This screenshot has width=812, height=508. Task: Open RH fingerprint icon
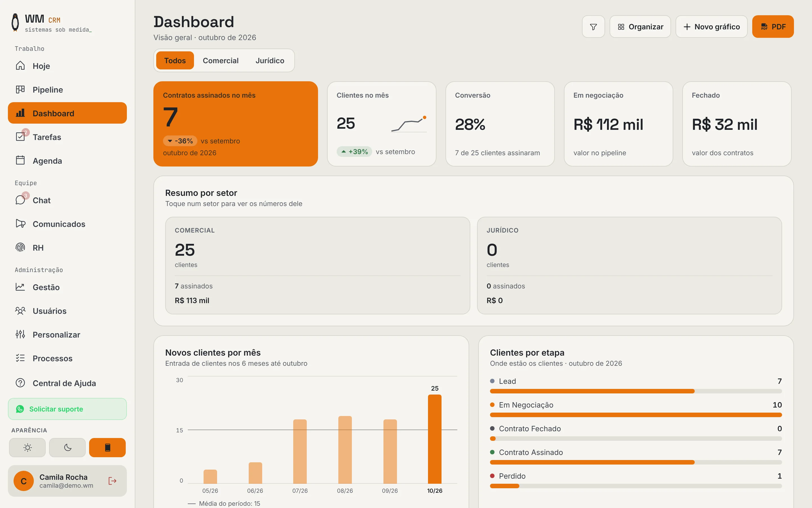pyautogui.click(x=21, y=247)
